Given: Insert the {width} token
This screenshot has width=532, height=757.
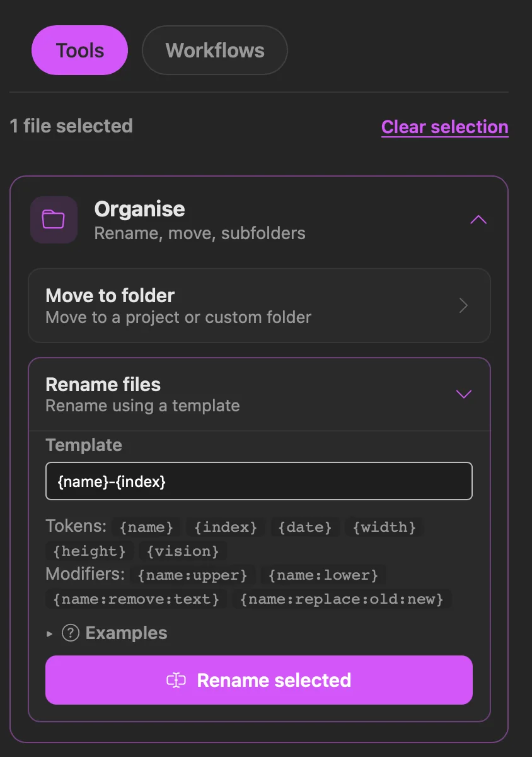Looking at the screenshot, I should (385, 527).
